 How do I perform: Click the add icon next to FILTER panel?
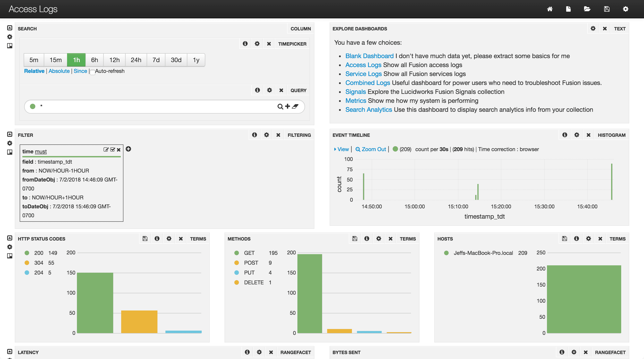point(129,150)
